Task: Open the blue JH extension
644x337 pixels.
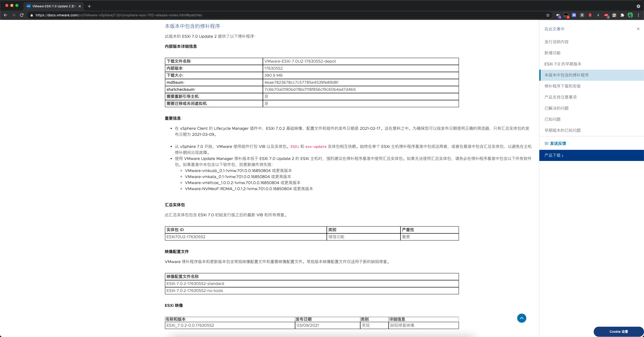Action: coord(574,15)
